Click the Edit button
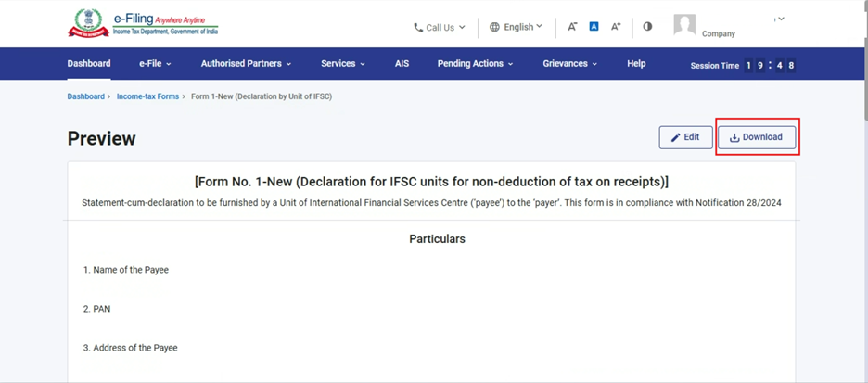Screen dimensions: 868x383 coord(685,137)
